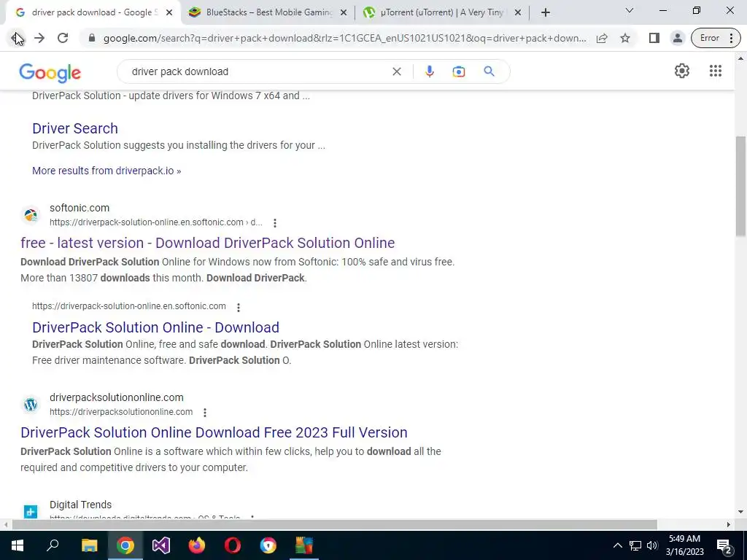This screenshot has height=560, width=747.
Task: Share this page icon in address bar
Action: [602, 38]
